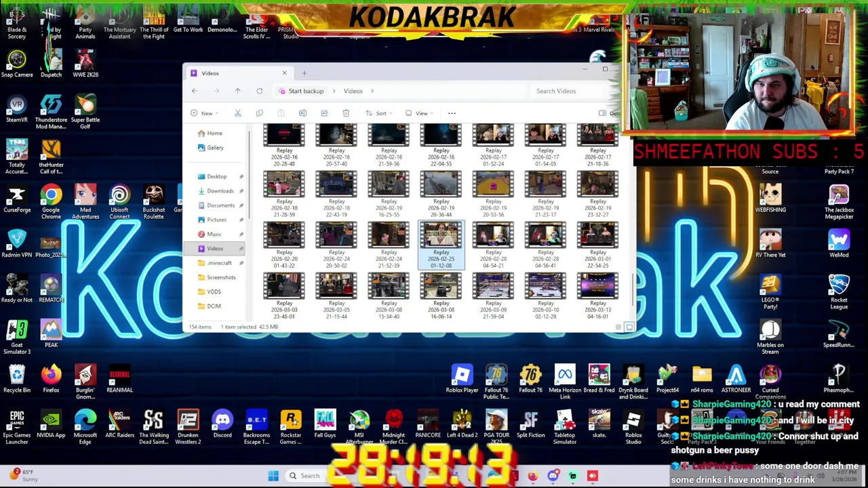
Task: Open Epic Games Launcher shortcut
Action: (17, 427)
